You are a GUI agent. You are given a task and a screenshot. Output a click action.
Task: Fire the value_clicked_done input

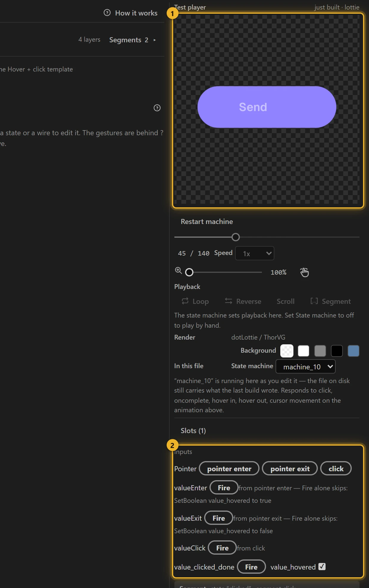coord(251,567)
